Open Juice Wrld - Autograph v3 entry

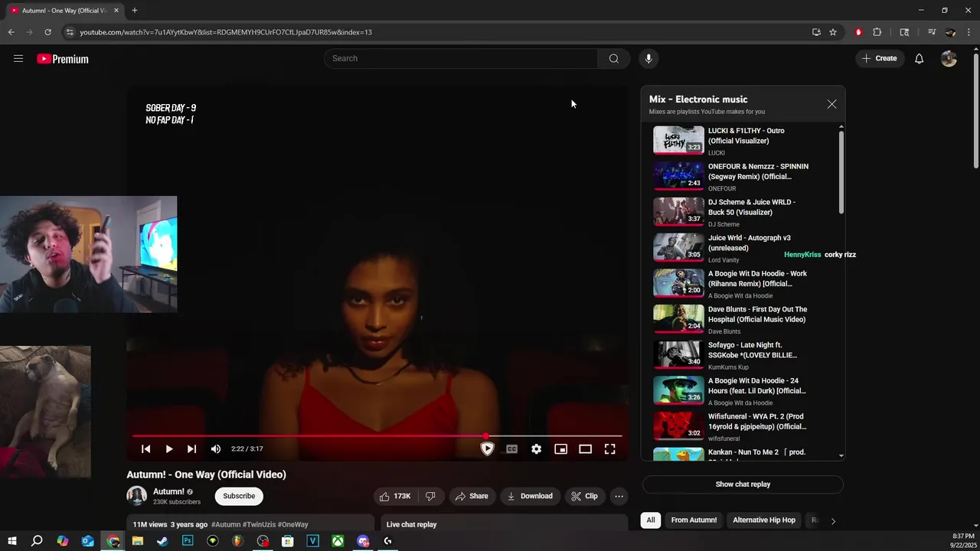click(743, 248)
